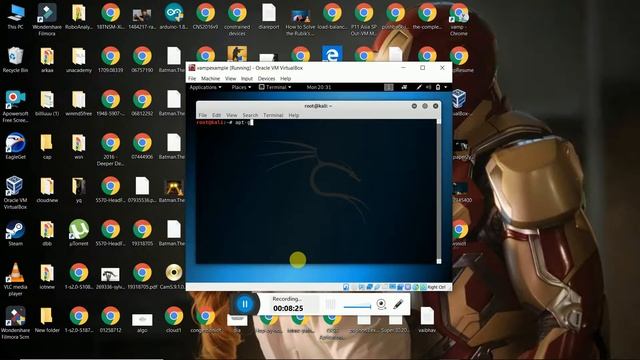The height and width of the screenshot is (360, 640).
Task: Pause the screen recording
Action: (x=245, y=304)
